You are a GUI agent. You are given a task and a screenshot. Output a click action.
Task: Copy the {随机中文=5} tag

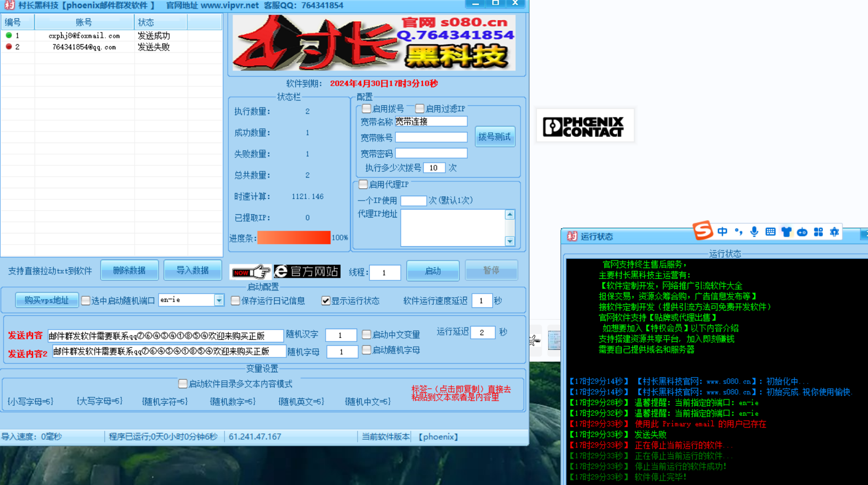(367, 402)
